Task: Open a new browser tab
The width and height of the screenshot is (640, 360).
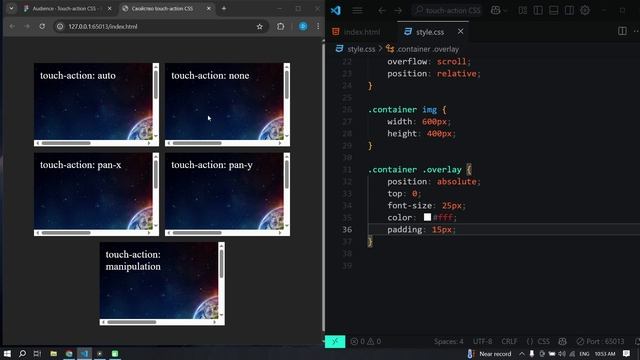Action: 224,9
